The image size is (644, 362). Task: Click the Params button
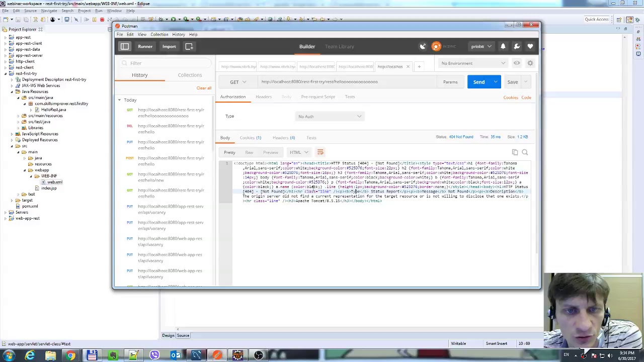pos(450,82)
